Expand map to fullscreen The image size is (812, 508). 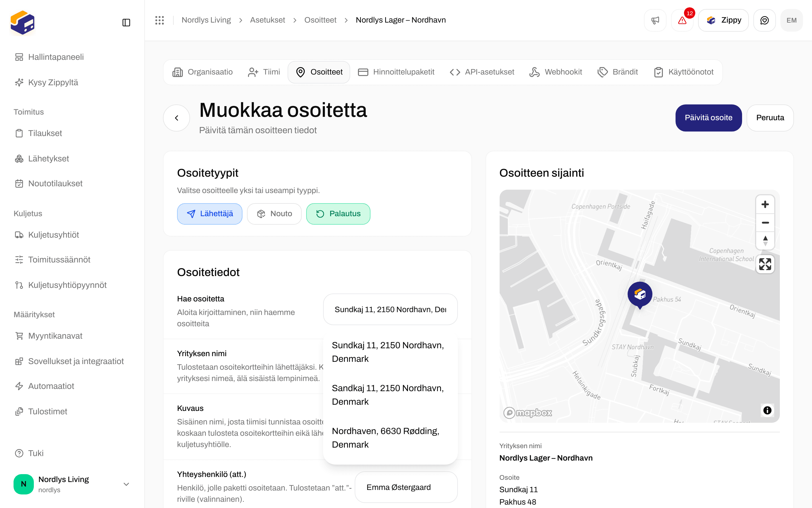[x=765, y=264]
